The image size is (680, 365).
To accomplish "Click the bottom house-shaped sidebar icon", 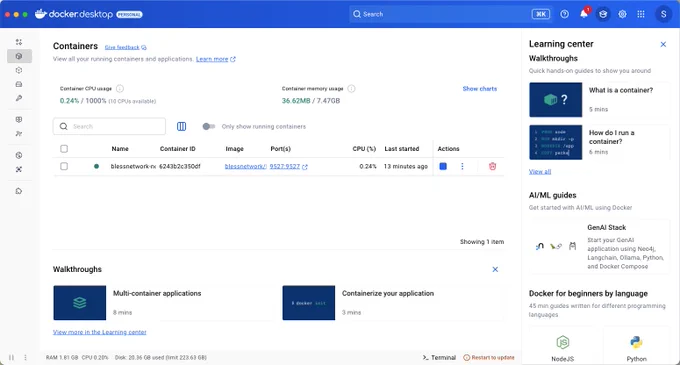I will pyautogui.click(x=19, y=191).
